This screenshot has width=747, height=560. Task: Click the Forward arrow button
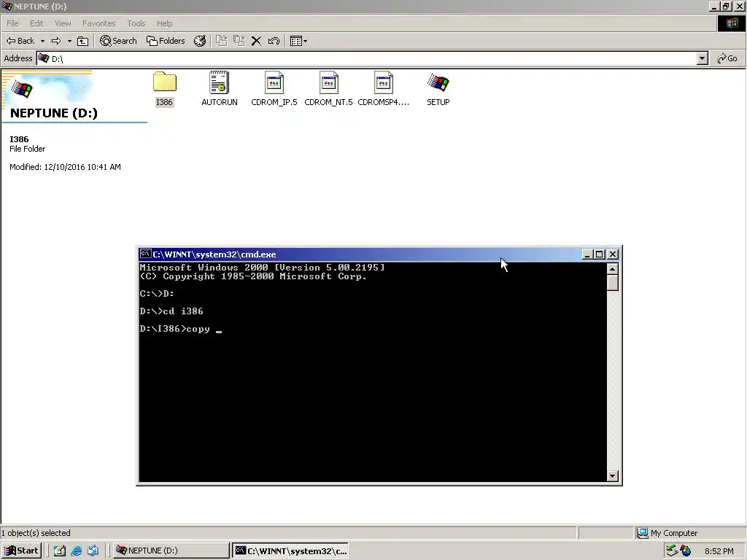tap(55, 41)
